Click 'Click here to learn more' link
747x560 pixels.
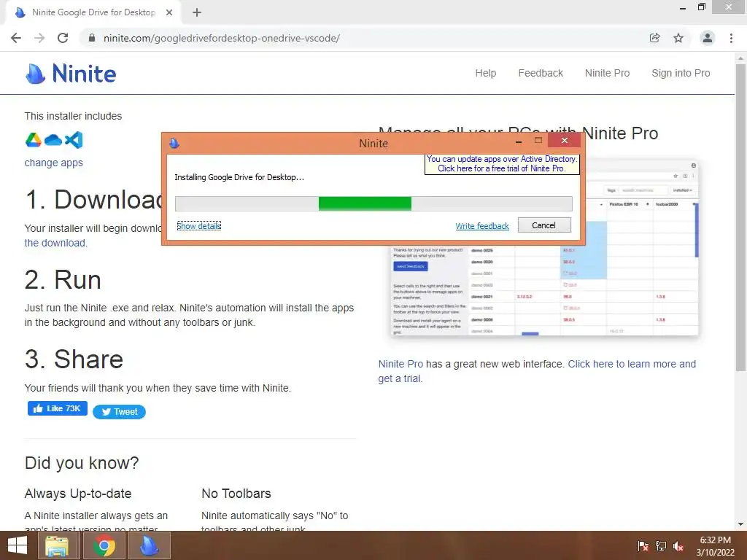pos(537,371)
